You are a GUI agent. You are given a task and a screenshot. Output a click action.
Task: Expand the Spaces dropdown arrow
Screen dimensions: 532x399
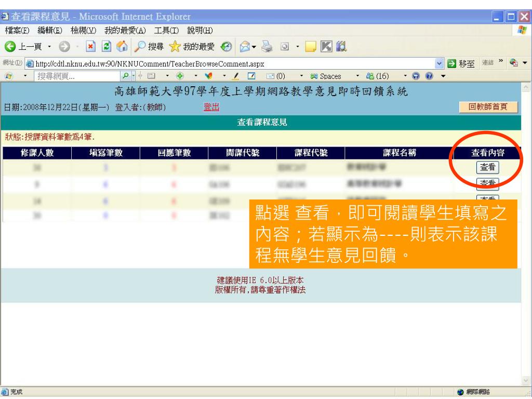click(357, 76)
